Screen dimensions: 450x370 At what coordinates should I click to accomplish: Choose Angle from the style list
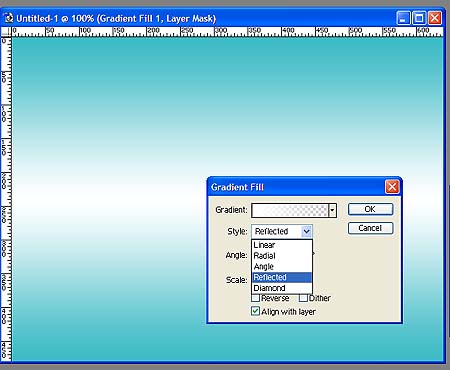pyautogui.click(x=282, y=266)
